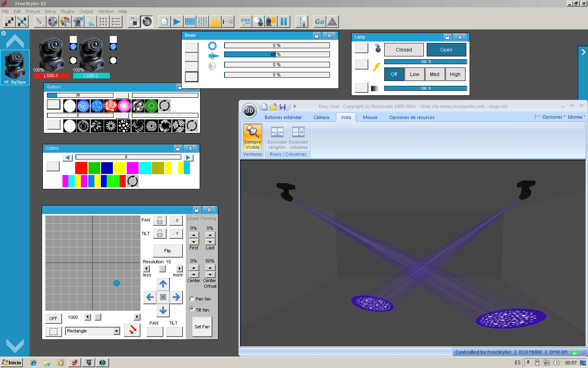Select the dark blue color swatch
The image size is (588, 368).
click(x=107, y=168)
